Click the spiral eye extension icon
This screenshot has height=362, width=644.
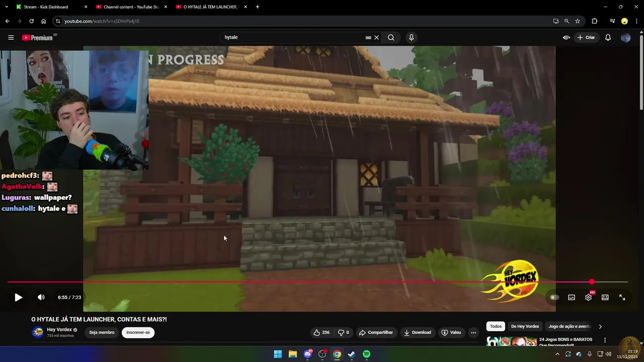pyautogui.click(x=567, y=37)
